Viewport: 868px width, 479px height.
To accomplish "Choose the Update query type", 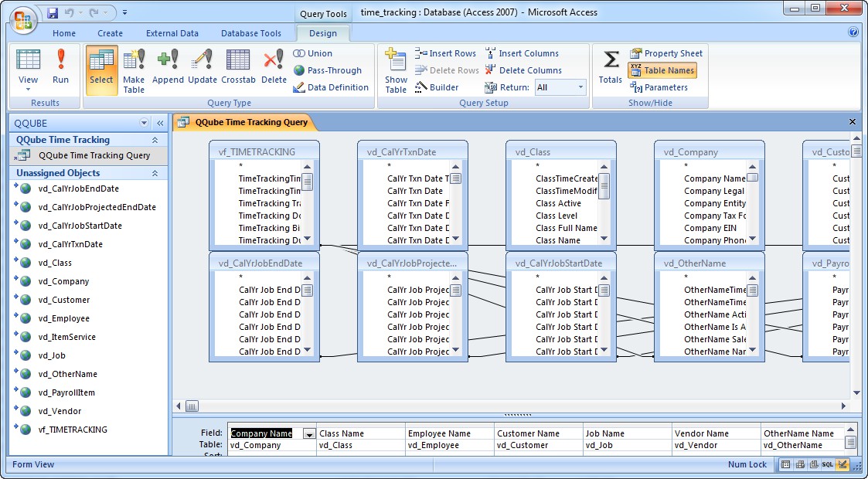I will [x=203, y=66].
